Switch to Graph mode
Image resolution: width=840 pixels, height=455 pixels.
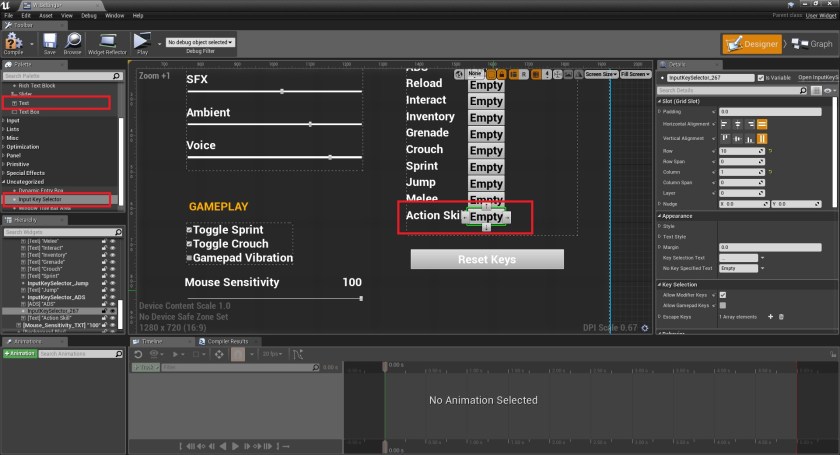[x=810, y=44]
